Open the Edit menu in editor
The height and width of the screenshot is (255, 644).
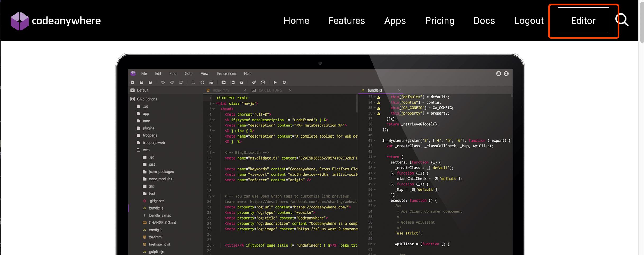tap(158, 74)
